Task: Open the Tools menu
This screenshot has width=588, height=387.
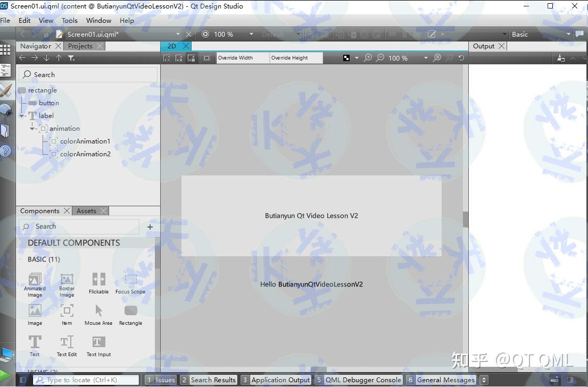Action: pos(70,20)
